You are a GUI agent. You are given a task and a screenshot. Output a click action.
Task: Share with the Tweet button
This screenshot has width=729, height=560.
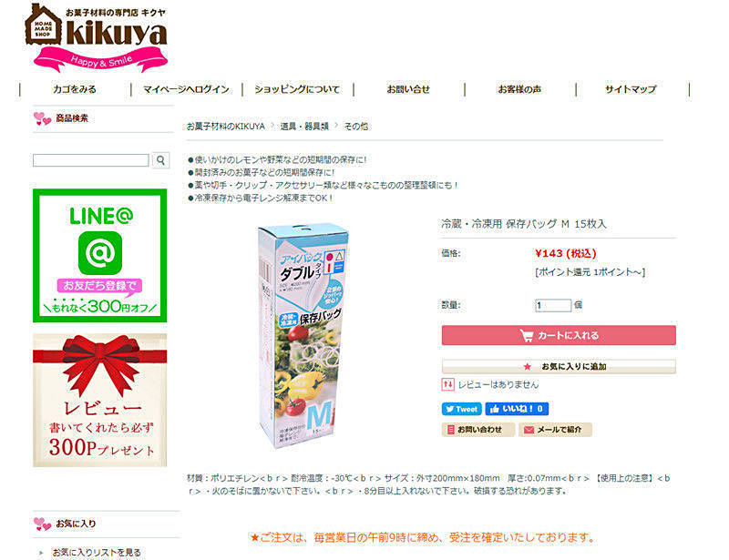461,409
